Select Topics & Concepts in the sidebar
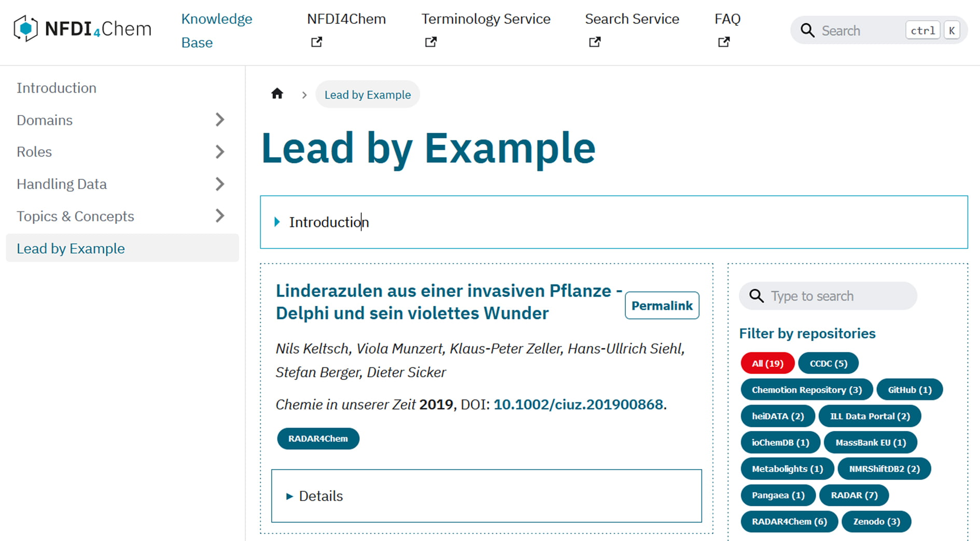 tap(75, 216)
